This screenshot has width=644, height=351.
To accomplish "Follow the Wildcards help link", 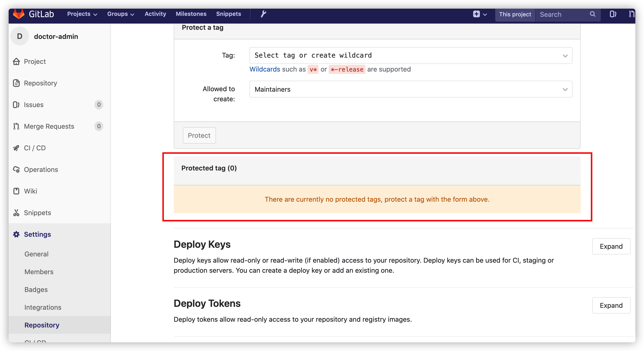I will pos(264,69).
